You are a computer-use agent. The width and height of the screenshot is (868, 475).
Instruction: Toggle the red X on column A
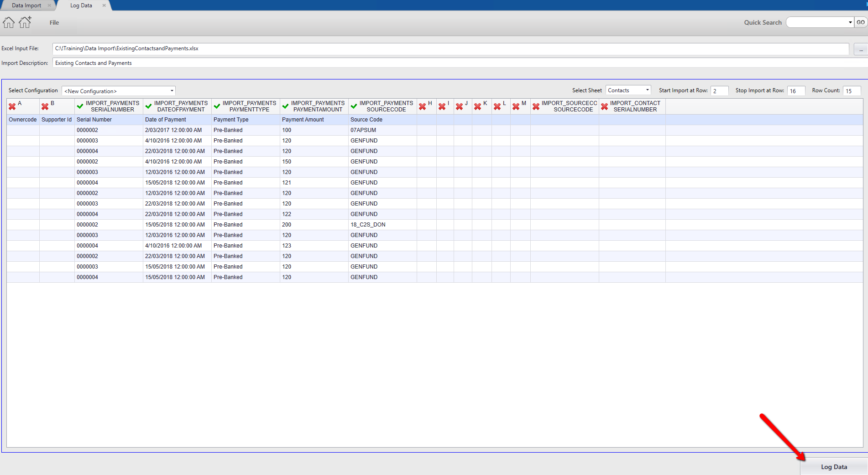pos(12,106)
